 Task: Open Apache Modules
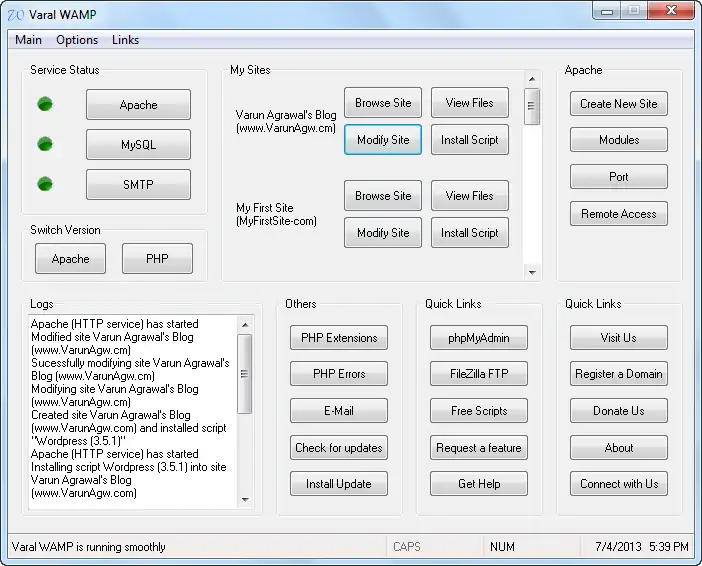coord(619,140)
